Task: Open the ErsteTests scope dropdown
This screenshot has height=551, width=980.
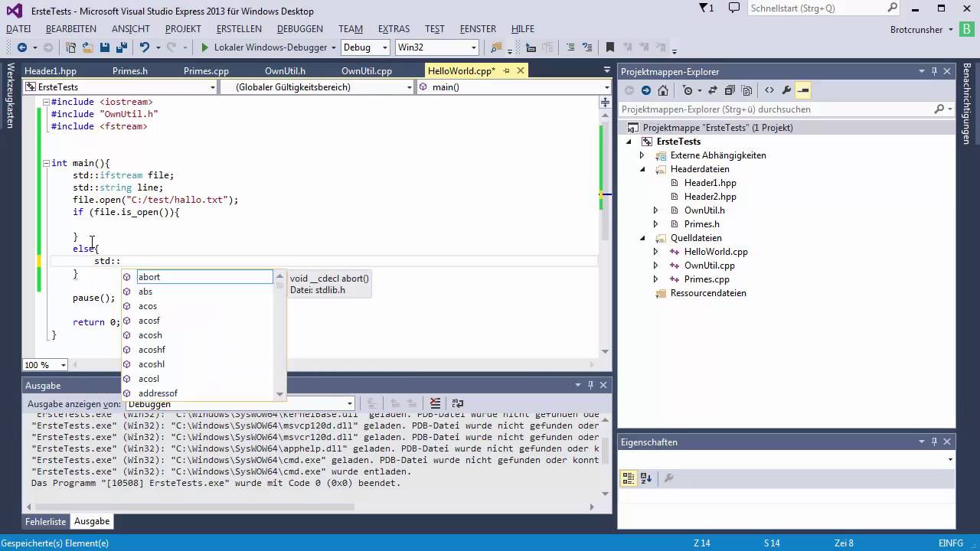Action: 120,87
